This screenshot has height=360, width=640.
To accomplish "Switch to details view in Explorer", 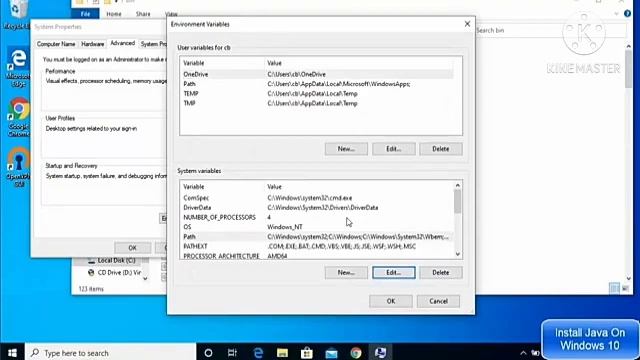I will [615, 289].
